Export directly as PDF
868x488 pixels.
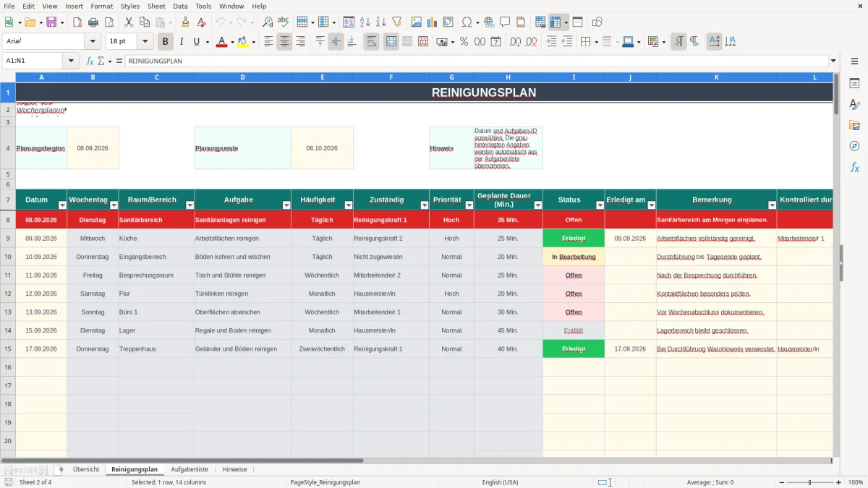click(x=77, y=22)
